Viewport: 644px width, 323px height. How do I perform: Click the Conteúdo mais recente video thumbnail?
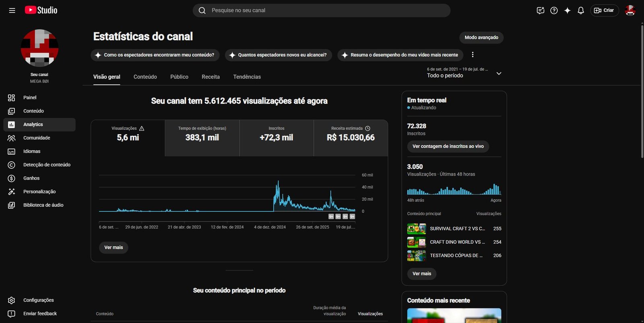tap(454, 315)
